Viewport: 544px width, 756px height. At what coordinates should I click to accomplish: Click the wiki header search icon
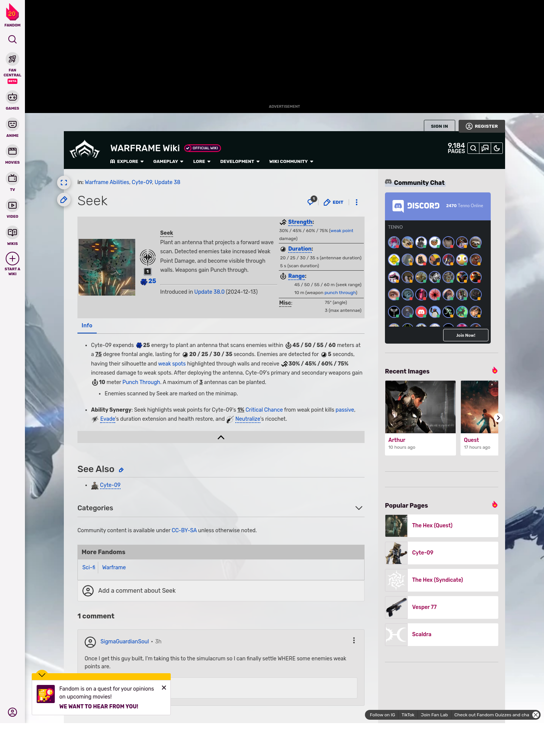[x=473, y=148]
